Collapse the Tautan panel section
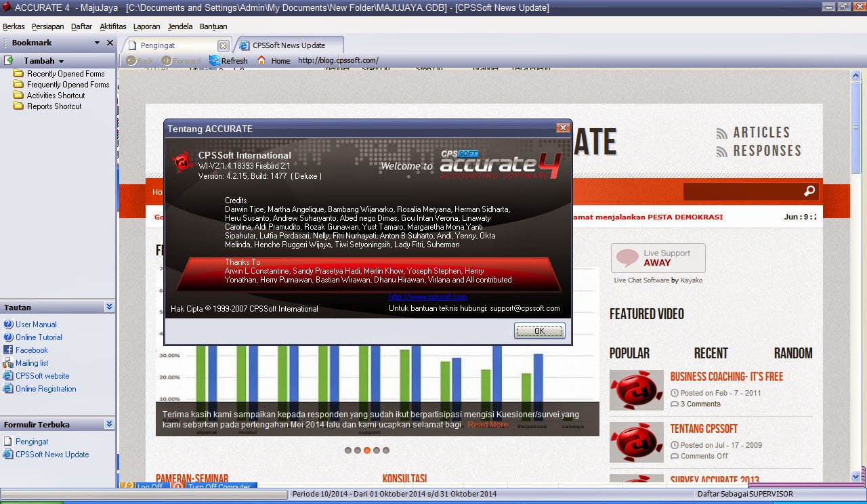This screenshot has height=504, width=867. 110,307
